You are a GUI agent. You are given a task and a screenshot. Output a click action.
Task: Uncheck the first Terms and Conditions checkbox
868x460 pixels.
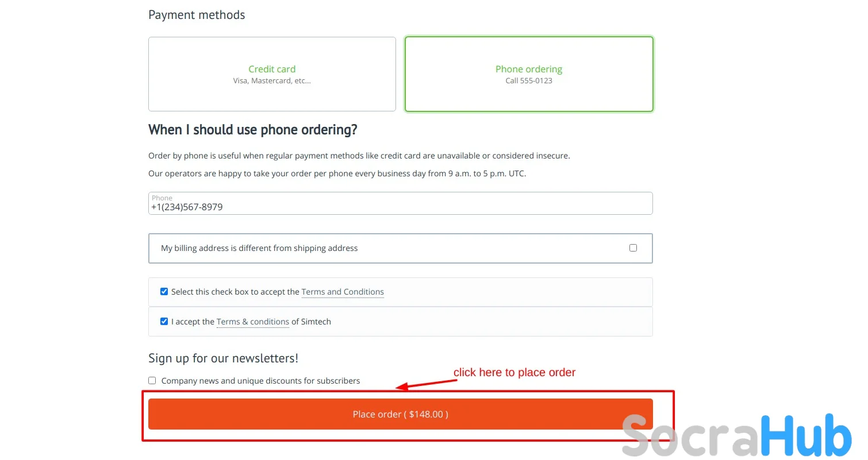point(164,292)
